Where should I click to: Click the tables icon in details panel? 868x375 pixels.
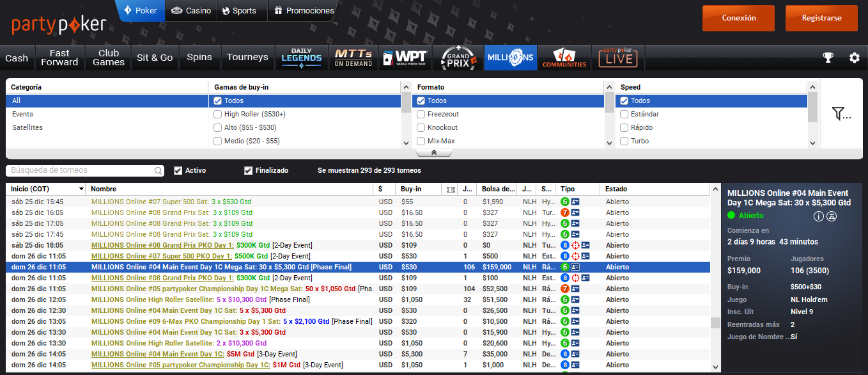tap(832, 216)
